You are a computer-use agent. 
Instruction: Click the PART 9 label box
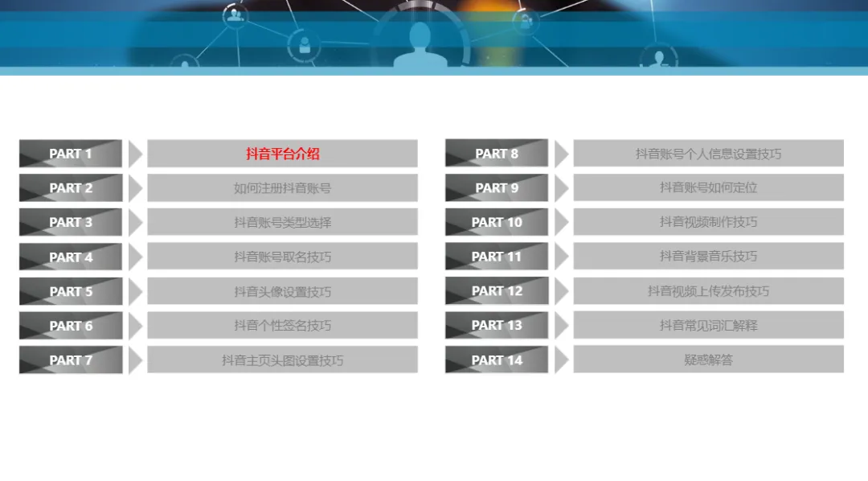pos(497,187)
